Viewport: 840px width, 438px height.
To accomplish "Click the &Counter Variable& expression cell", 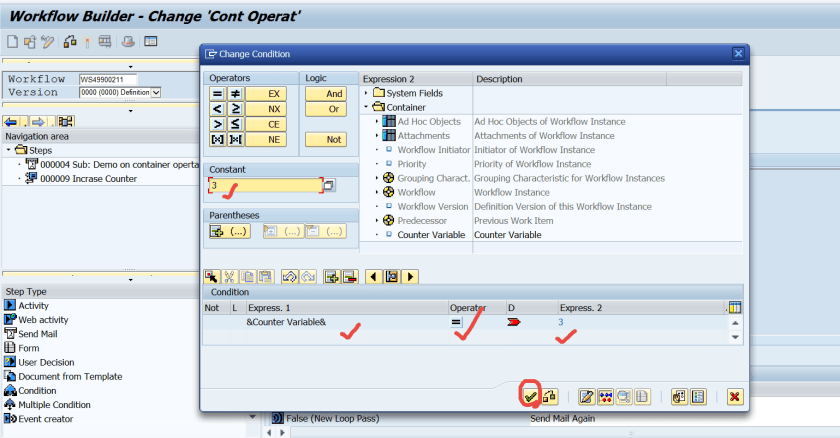I will (x=347, y=322).
